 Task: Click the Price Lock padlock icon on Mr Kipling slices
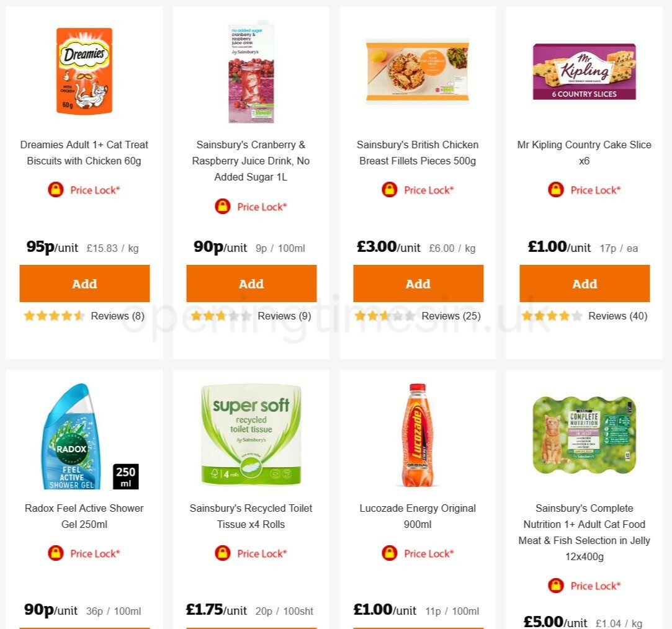pyautogui.click(x=554, y=190)
